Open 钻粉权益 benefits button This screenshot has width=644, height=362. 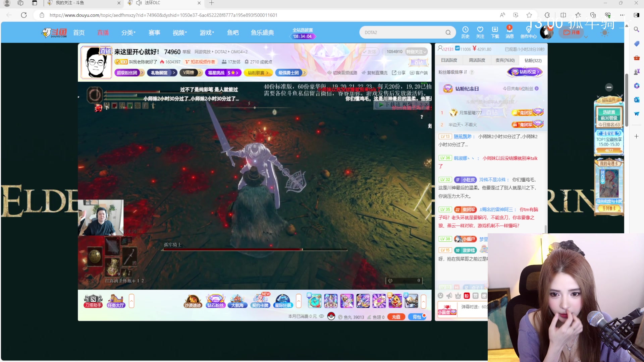[x=525, y=72]
